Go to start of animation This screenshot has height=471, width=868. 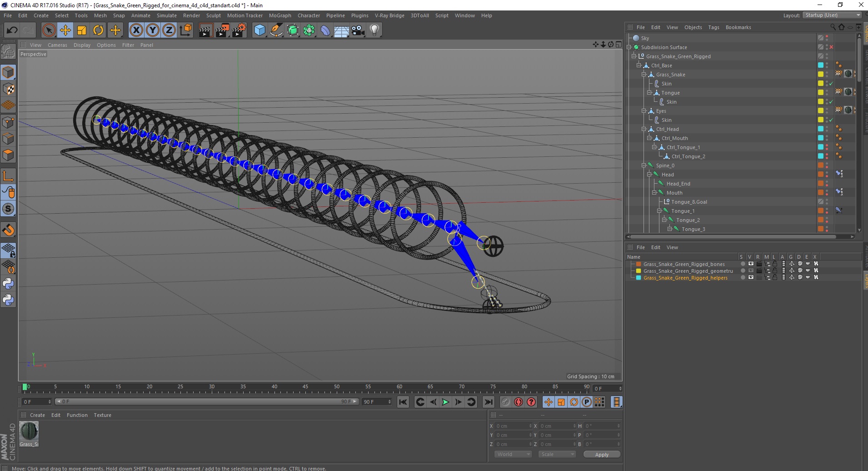pyautogui.click(x=403, y=402)
